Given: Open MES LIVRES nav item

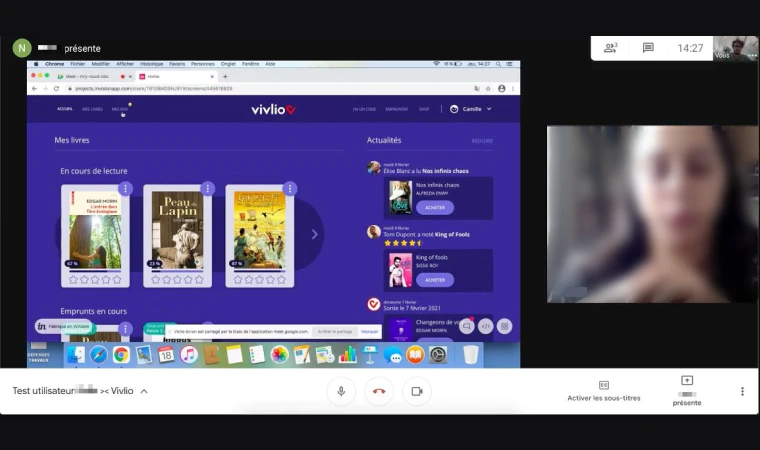Looking at the screenshot, I should [x=92, y=109].
